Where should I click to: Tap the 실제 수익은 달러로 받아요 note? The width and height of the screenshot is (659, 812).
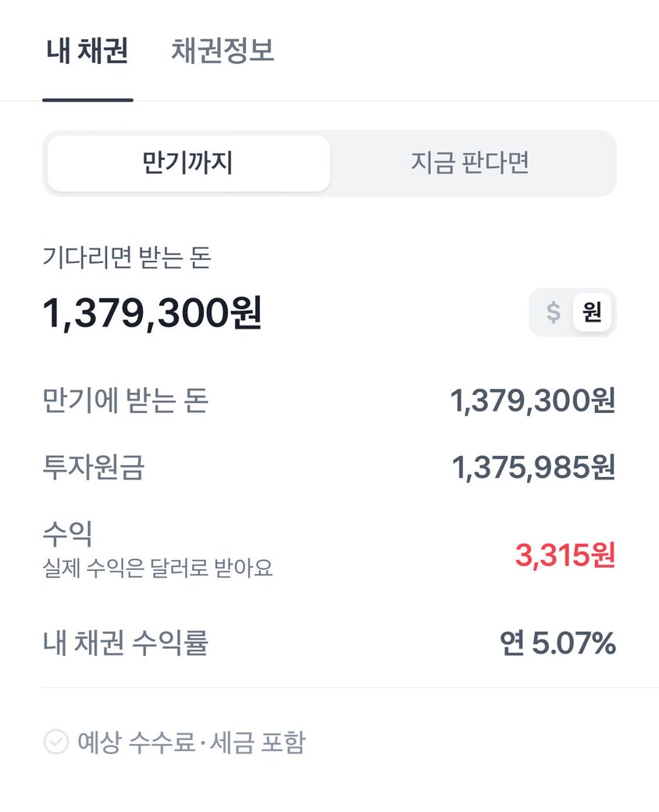point(158,568)
